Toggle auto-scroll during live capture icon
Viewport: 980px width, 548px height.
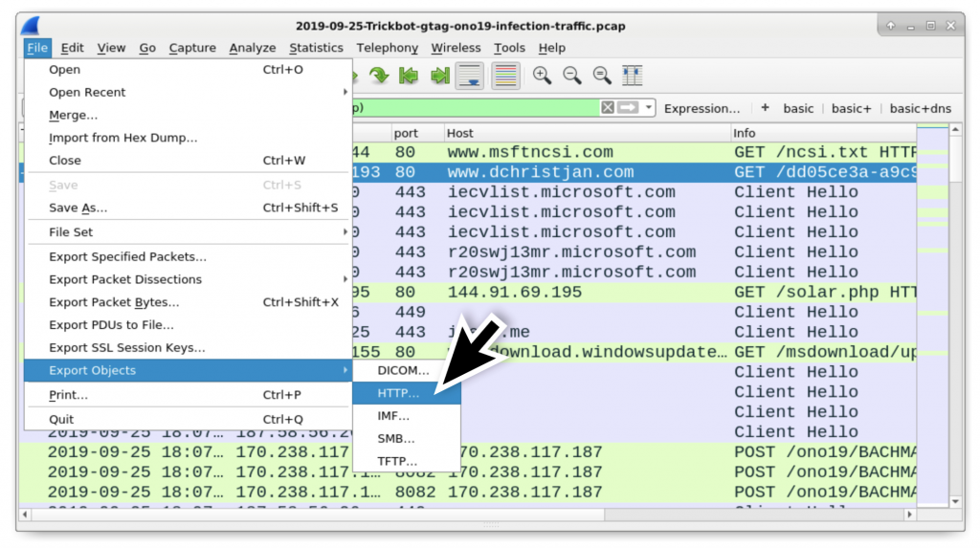click(x=470, y=76)
